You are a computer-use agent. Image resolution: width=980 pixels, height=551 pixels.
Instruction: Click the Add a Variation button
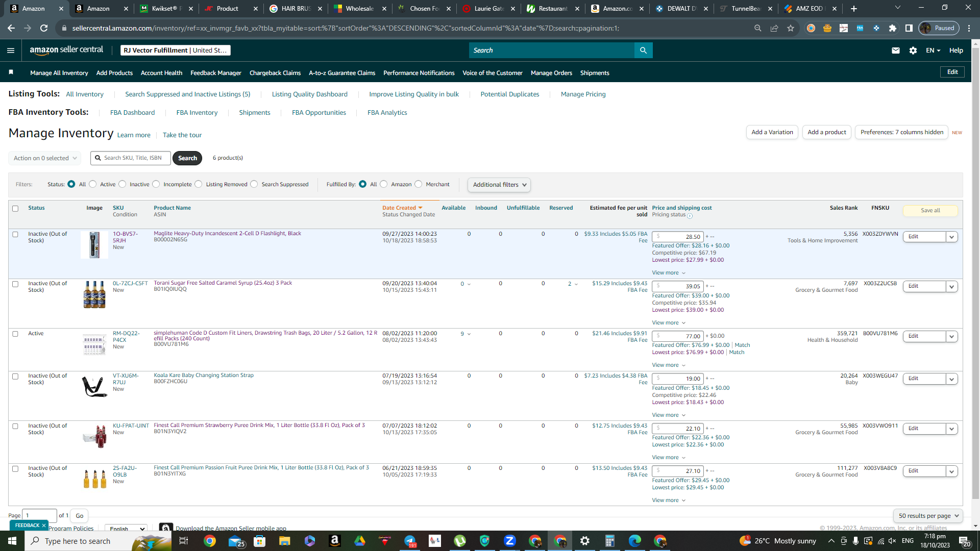[772, 132]
